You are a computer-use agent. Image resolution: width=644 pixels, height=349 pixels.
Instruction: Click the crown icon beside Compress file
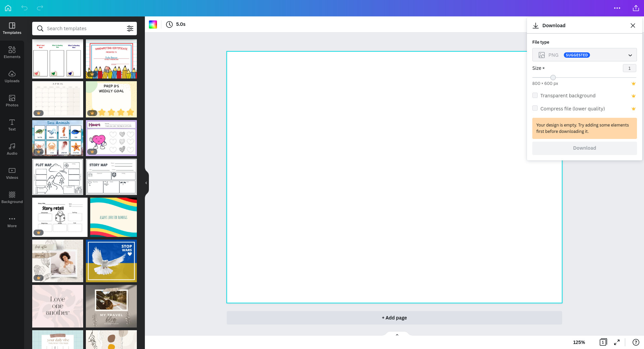(634, 109)
